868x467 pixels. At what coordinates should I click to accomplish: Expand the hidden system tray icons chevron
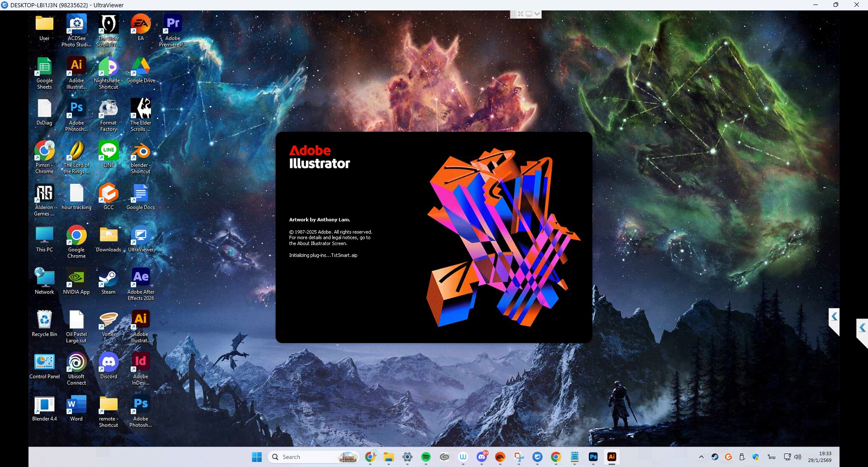click(x=701, y=457)
